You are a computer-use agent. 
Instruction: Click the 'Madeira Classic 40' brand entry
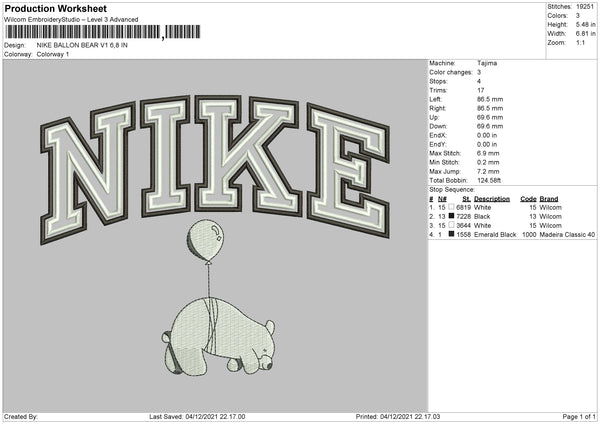[567, 234]
